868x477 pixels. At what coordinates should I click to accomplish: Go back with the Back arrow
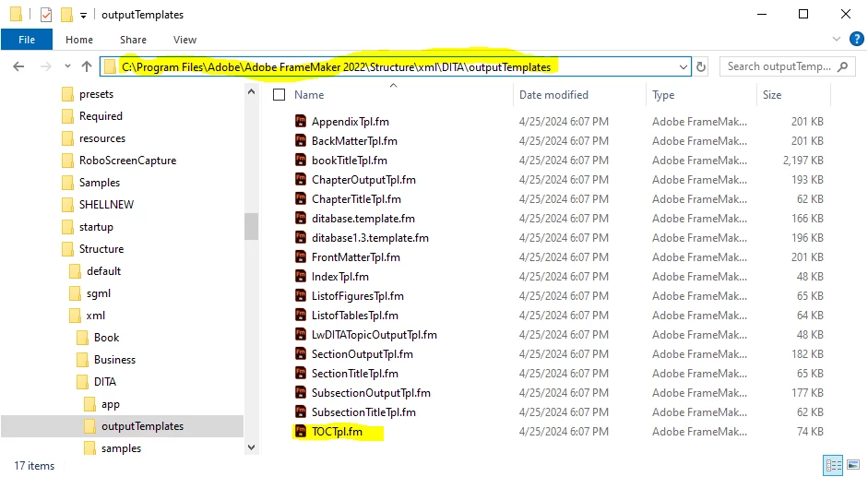click(18, 66)
